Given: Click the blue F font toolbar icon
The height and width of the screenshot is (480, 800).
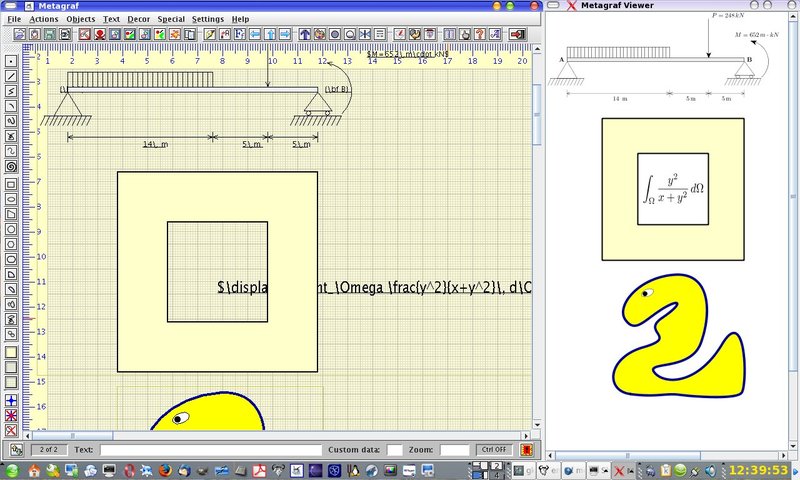Looking at the screenshot, I should (239, 34).
